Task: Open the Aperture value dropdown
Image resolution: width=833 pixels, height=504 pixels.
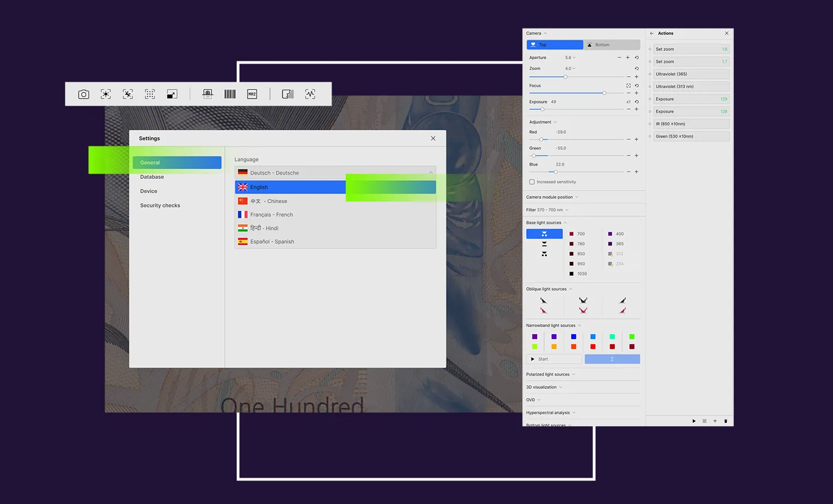Action: click(570, 57)
